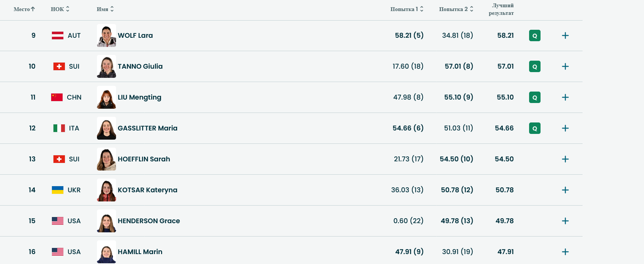Click the Q qualification badge for GASSLITTER Maria

click(534, 128)
